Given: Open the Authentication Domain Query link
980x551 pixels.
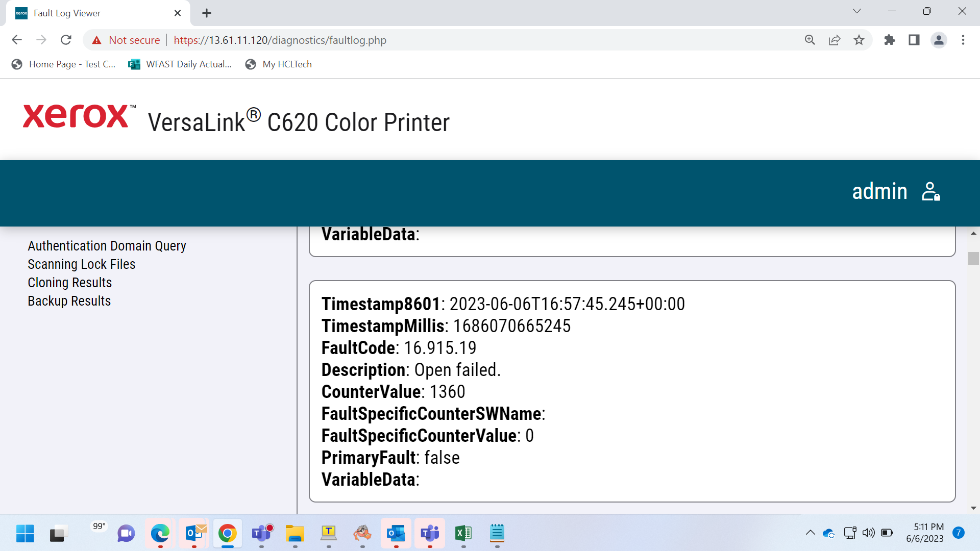Looking at the screenshot, I should 107,246.
